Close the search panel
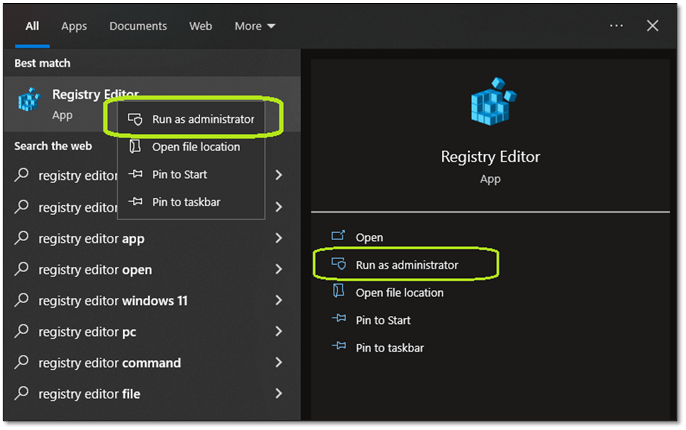Screen dimensions: 686x430 652,26
